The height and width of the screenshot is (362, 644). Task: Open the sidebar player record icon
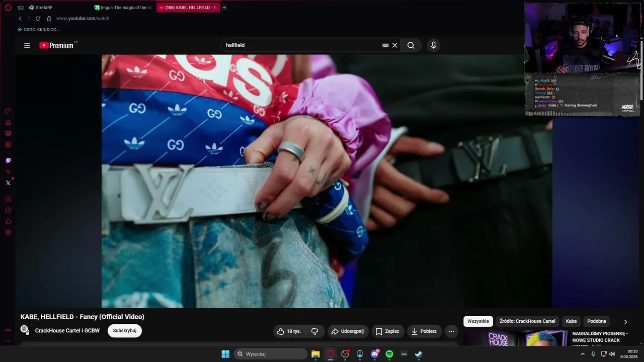point(8,200)
